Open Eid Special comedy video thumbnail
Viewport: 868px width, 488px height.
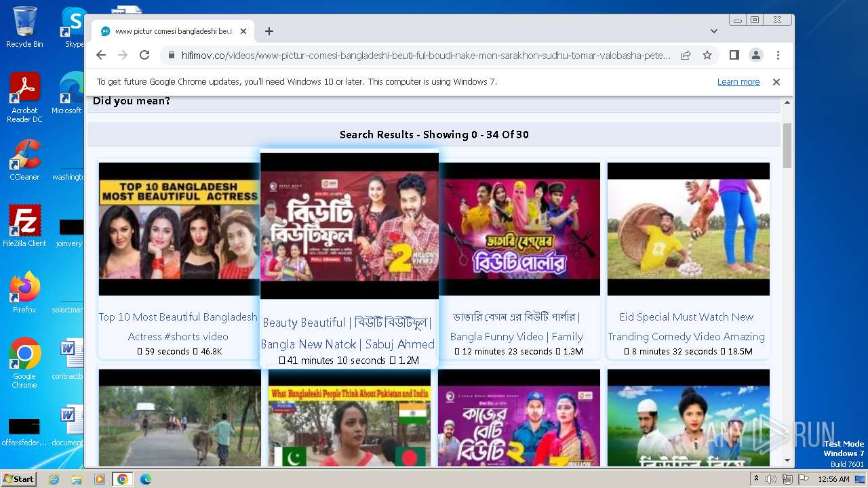click(688, 229)
